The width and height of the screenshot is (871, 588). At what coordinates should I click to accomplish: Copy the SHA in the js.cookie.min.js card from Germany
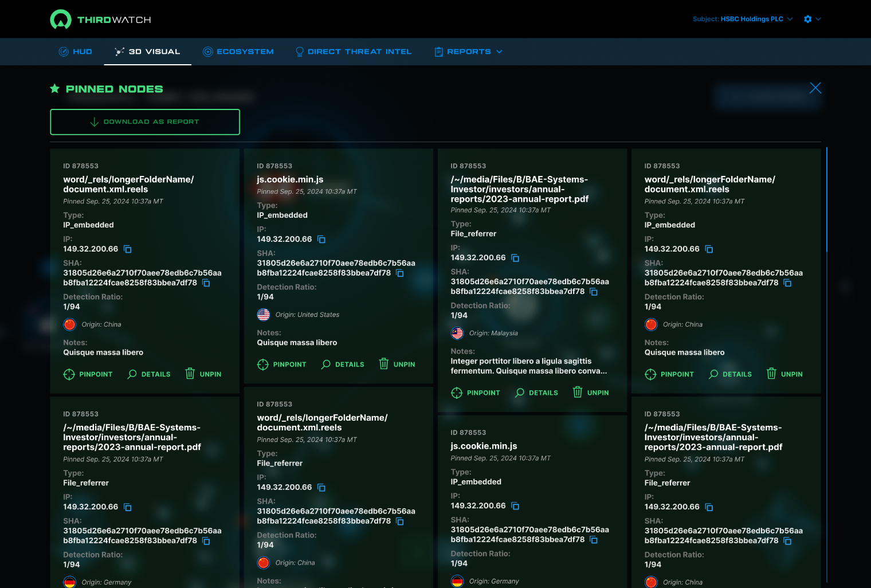click(594, 540)
